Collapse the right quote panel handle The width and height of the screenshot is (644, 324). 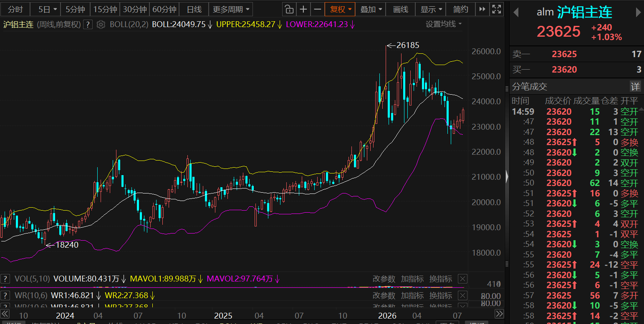pyautogui.click(x=507, y=177)
